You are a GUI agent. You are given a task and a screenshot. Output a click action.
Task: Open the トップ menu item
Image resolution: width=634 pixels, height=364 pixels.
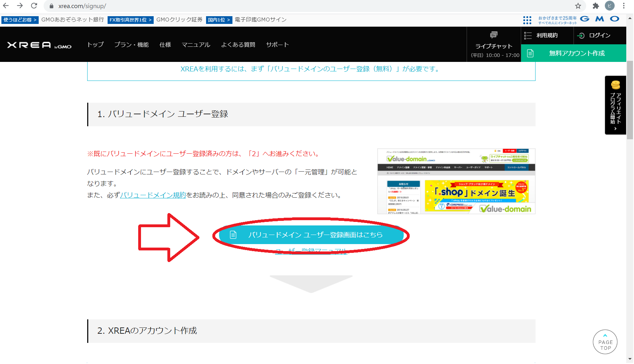point(95,45)
